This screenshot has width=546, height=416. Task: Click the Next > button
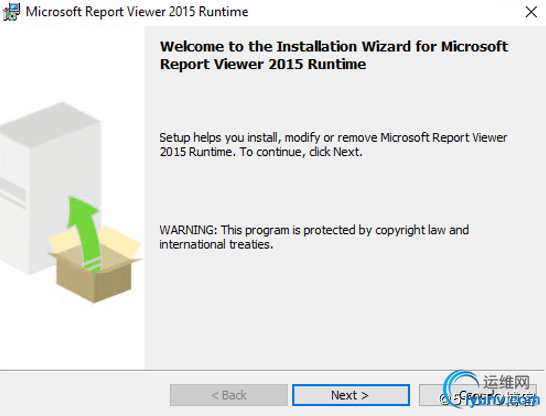351,395
